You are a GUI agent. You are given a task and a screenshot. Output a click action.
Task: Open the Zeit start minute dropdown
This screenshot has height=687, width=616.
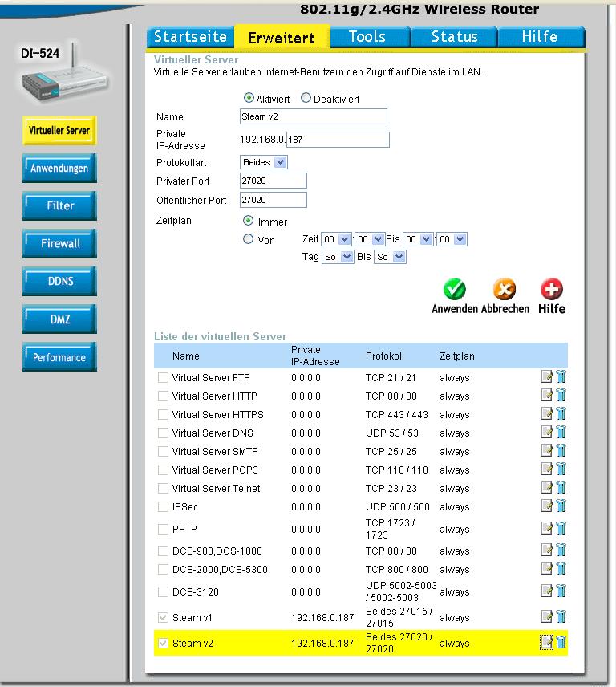click(370, 239)
